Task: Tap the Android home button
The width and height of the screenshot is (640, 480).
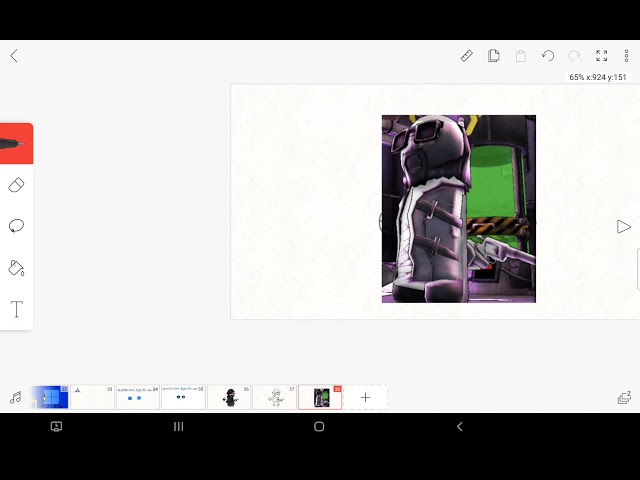Action: click(x=319, y=427)
